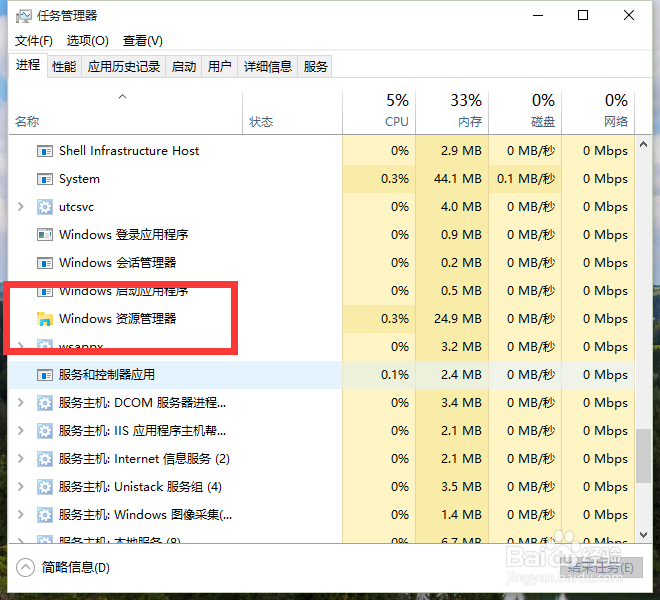Sort by the 网络 column header

(x=598, y=112)
